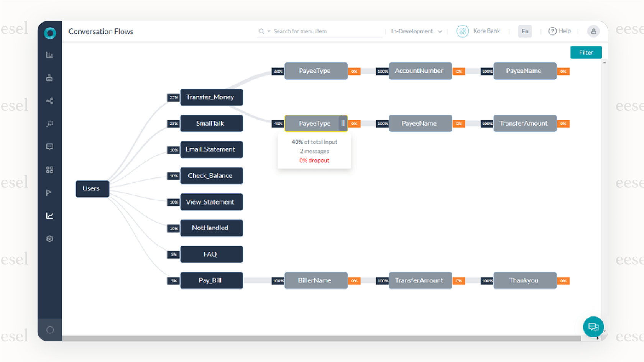Click the Filter button
Screen dimensions: 644x362
coord(586,52)
